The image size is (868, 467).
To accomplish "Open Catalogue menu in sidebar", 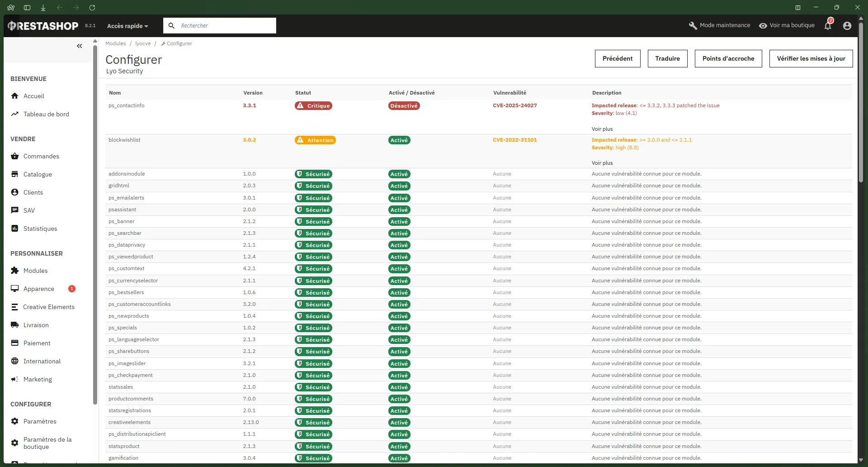I will 38,174.
